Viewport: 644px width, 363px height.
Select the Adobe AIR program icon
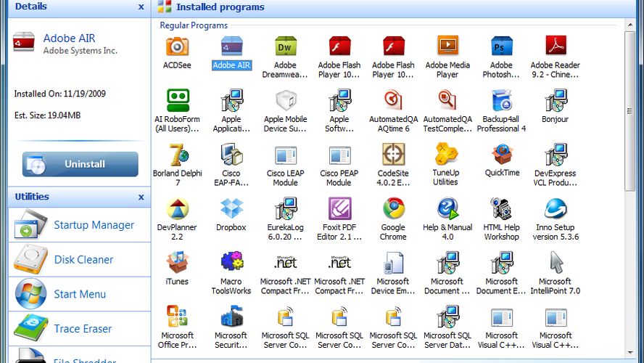231,46
